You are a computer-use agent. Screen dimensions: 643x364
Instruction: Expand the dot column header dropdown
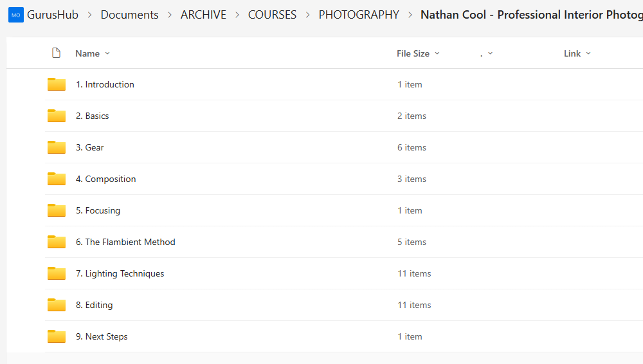point(487,53)
